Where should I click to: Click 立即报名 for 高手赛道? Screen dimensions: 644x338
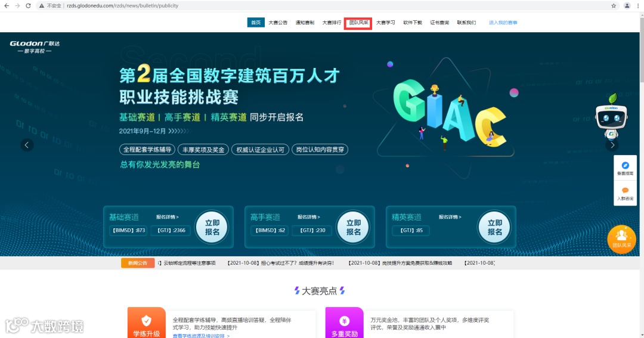[353, 227]
